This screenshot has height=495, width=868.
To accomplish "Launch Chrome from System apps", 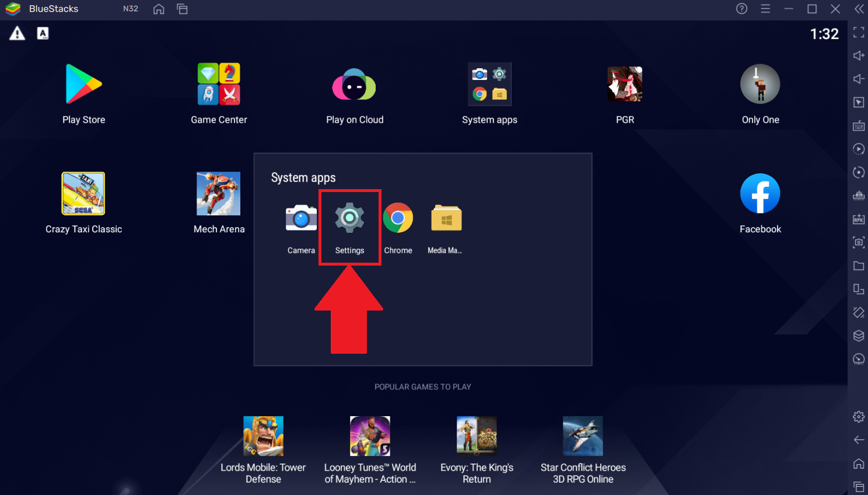I will click(x=398, y=218).
